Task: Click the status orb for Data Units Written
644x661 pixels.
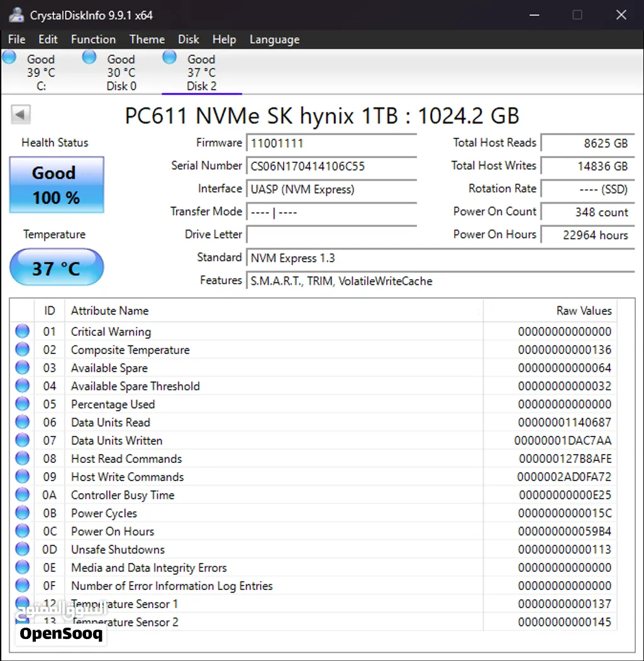Action: coord(23,440)
